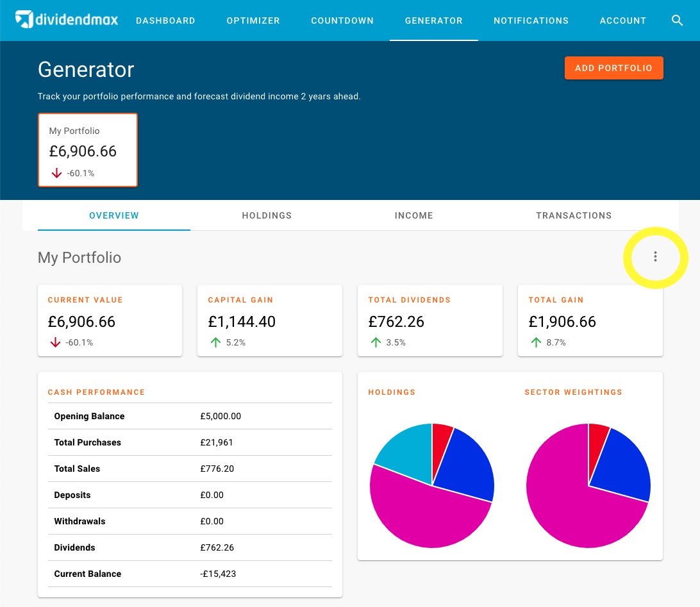Click the Current Value summary card
Image resolution: width=700 pixels, height=607 pixels.
point(110,320)
